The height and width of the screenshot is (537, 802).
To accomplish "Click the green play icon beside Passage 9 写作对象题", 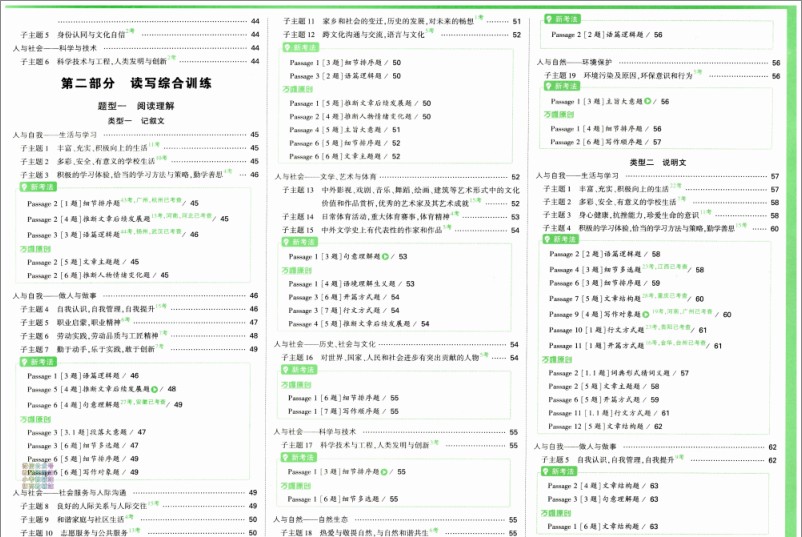I will pos(646,314).
